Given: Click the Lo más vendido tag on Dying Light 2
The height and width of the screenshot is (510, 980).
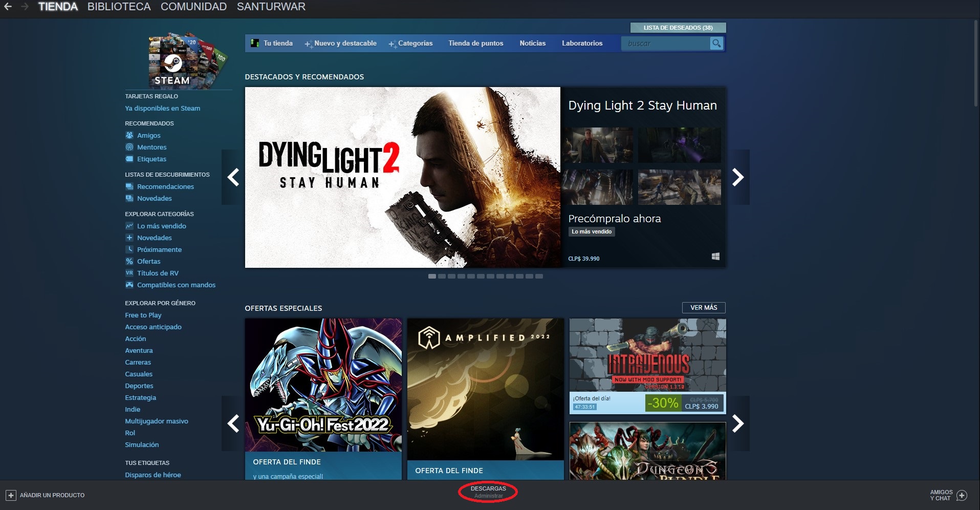Looking at the screenshot, I should [x=592, y=231].
